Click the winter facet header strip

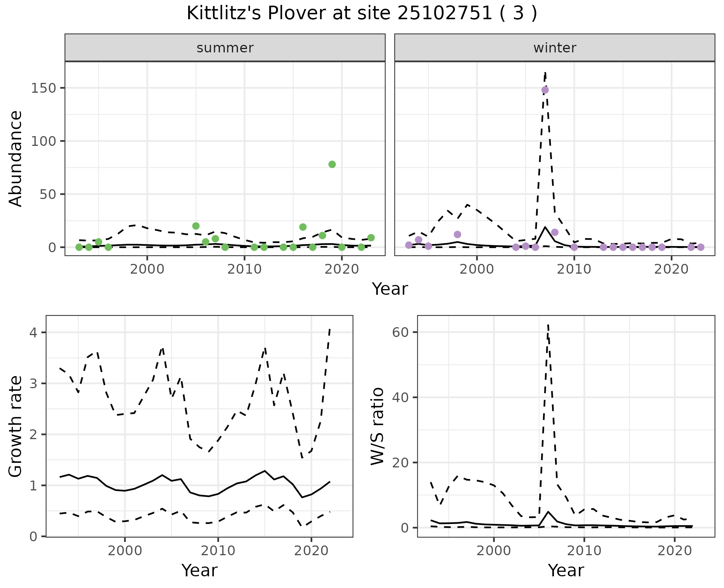pos(554,48)
